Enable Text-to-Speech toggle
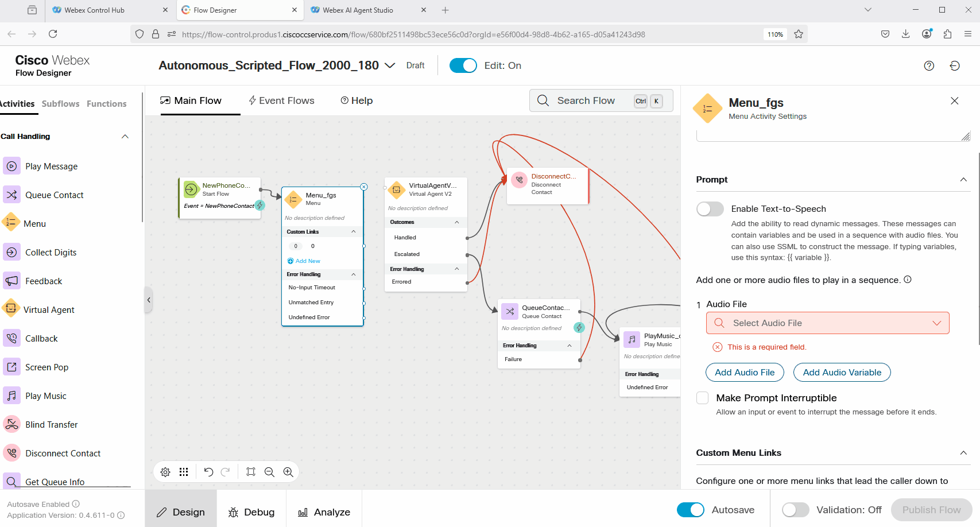This screenshot has width=980, height=527. click(710, 209)
